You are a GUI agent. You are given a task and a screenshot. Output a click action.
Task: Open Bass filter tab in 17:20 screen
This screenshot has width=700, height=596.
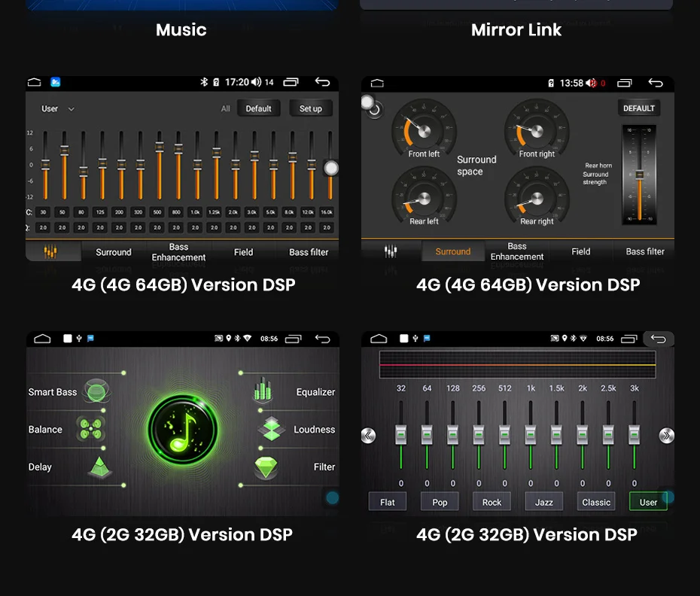point(309,252)
